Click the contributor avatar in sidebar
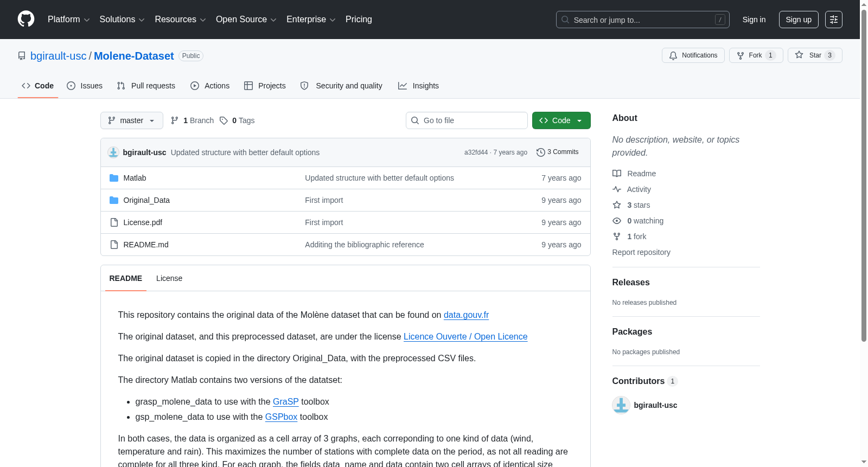Screen dimensions: 868x467 (621, 405)
